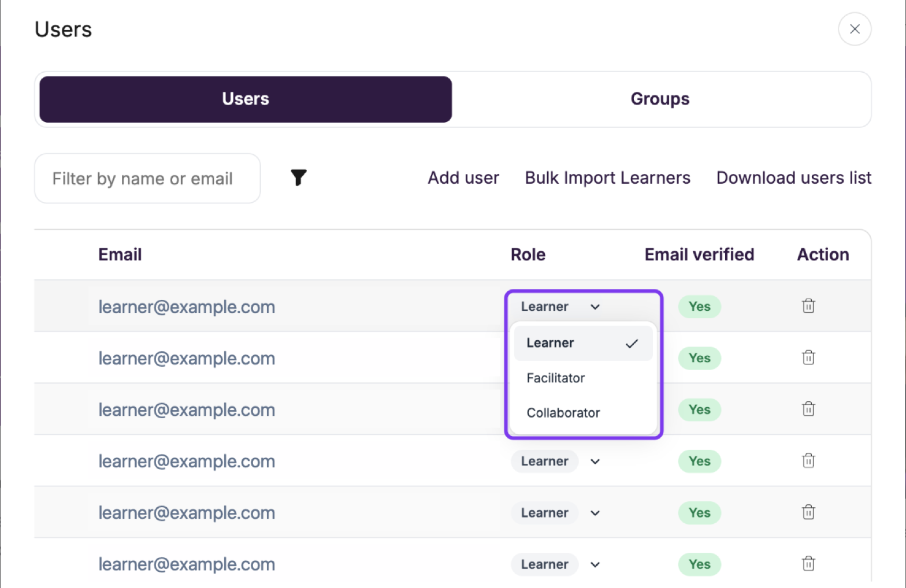Click the Role column header

tap(528, 255)
